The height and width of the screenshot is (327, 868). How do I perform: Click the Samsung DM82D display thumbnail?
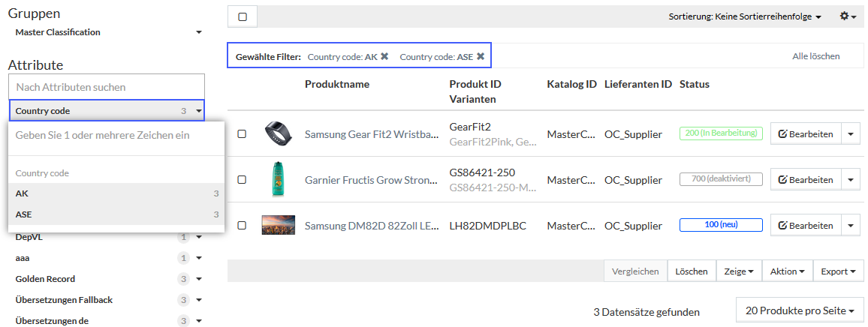point(279,225)
